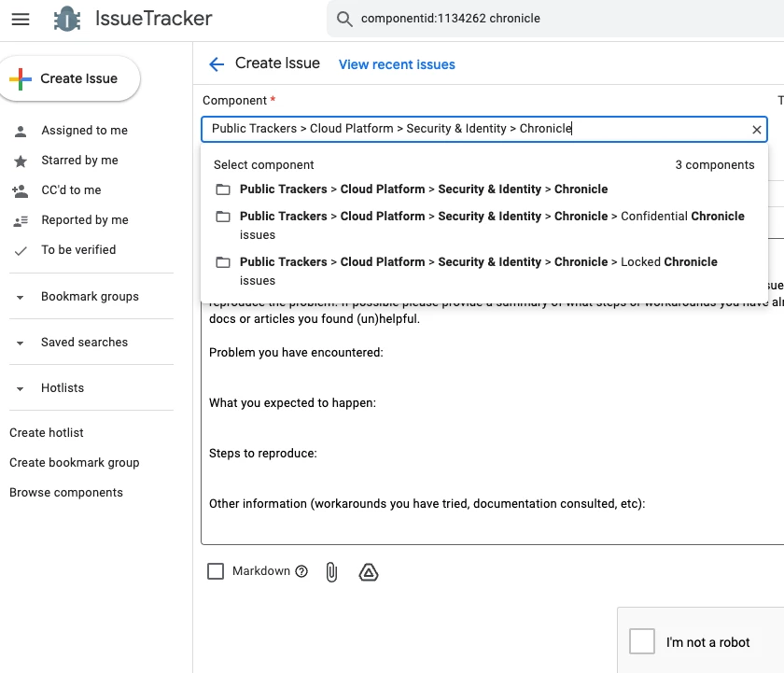Click the Markdown help question icon
Image resolution: width=784 pixels, height=673 pixels.
pyautogui.click(x=301, y=571)
